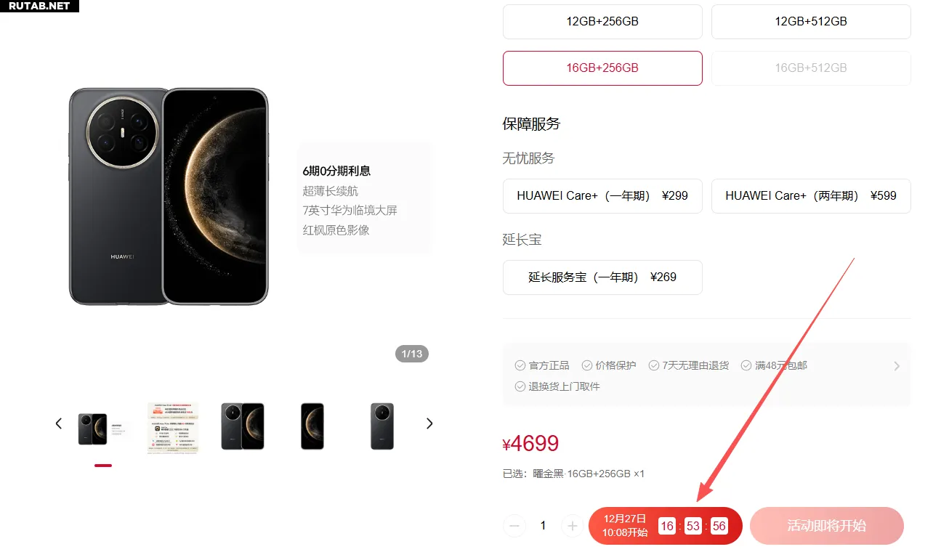Select the 16GB+256GB storage option
Screen dimensions: 941x560
pyautogui.click(x=602, y=68)
